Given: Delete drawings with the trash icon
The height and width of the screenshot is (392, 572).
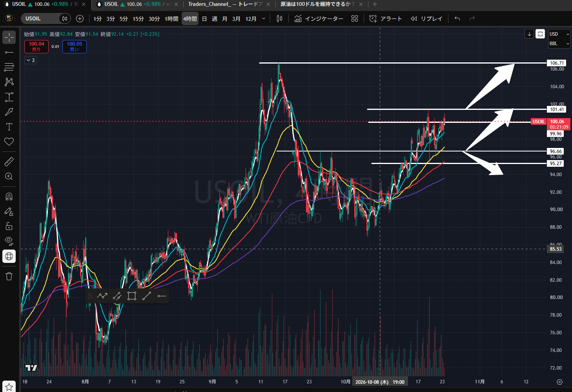Looking at the screenshot, I should pyautogui.click(x=9, y=276).
